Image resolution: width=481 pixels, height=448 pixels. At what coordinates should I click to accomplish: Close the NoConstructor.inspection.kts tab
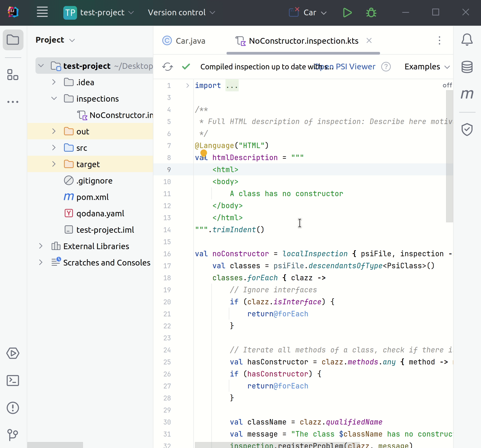369,41
